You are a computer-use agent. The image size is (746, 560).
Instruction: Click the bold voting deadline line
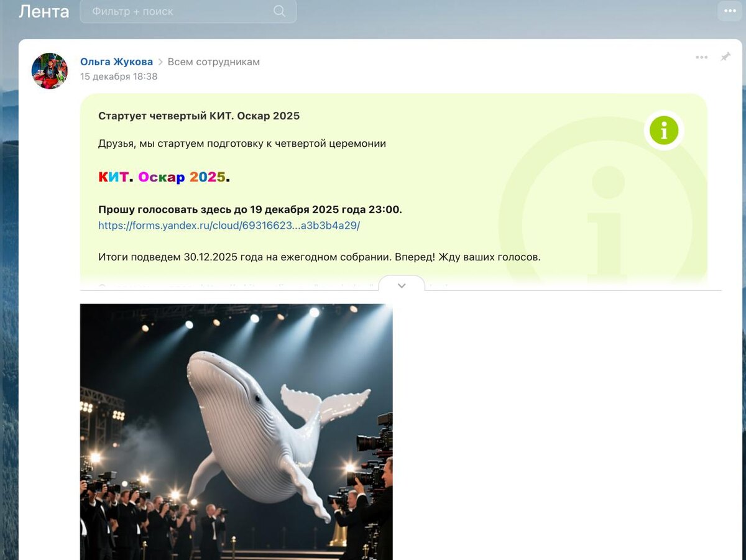click(250, 209)
